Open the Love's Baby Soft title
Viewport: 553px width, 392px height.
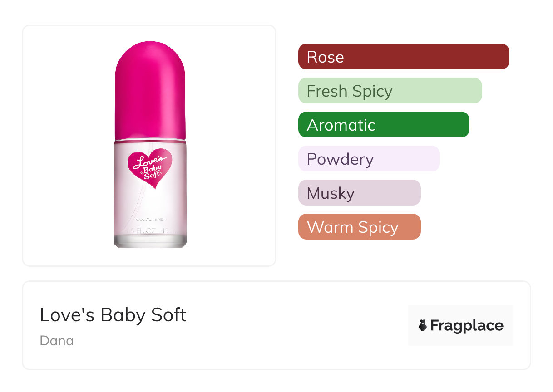113,315
